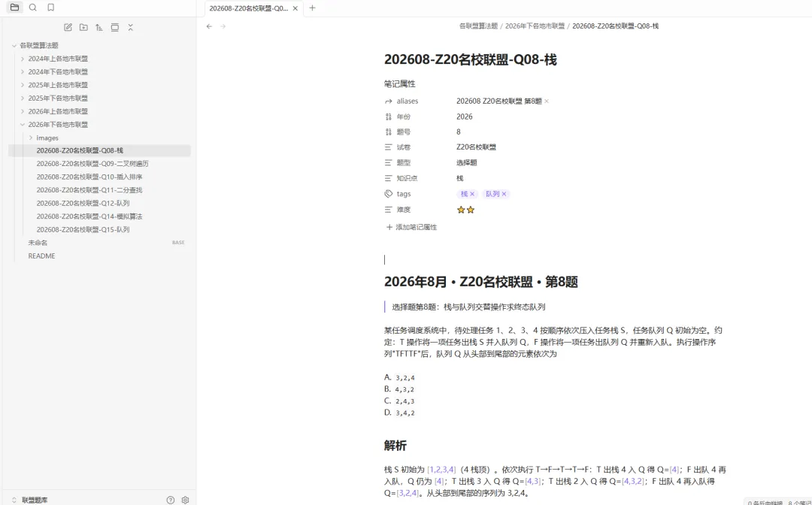Screen dimensions: 812x505
Task: Click answer option A. 3,2,4
Action: (x=399, y=378)
